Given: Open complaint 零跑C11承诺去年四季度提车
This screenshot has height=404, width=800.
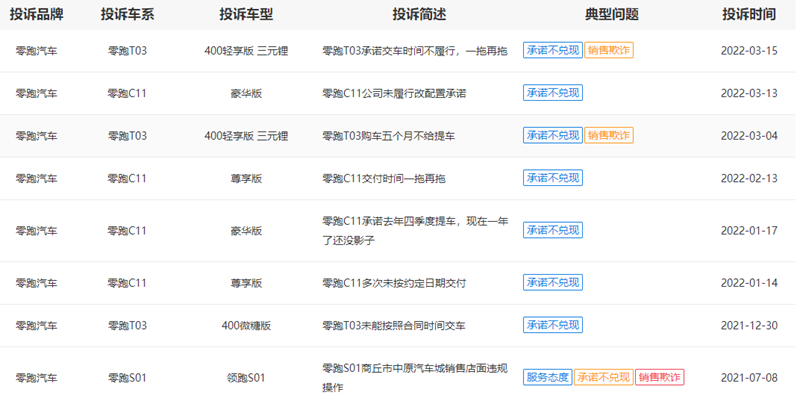Looking at the screenshot, I should coord(415,231).
